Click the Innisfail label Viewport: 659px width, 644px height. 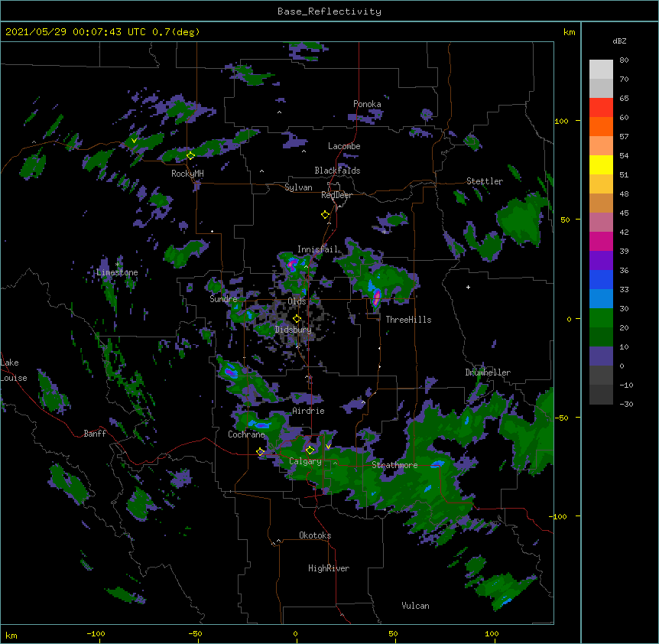point(317,249)
